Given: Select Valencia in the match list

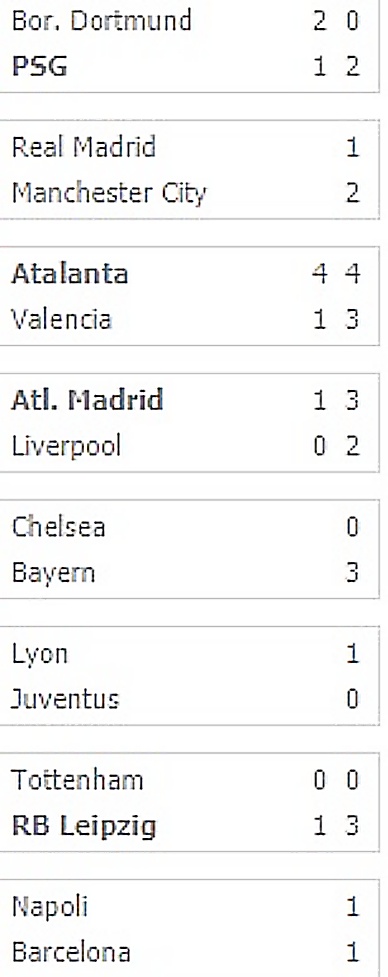Looking at the screenshot, I should click(62, 320).
